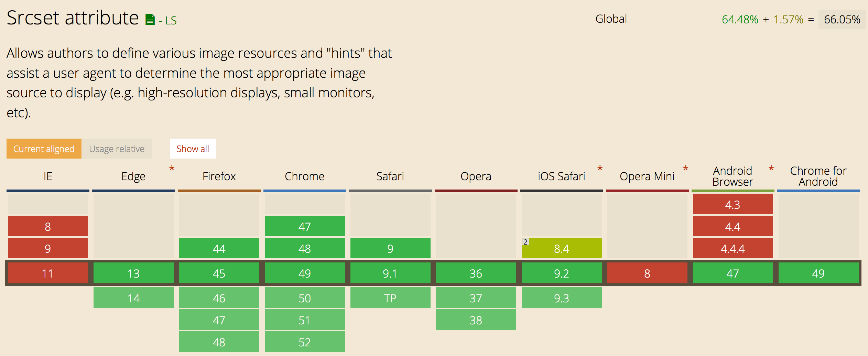Click the Opera Mini 8 cell
The height and width of the screenshot is (356, 868).
(x=647, y=273)
